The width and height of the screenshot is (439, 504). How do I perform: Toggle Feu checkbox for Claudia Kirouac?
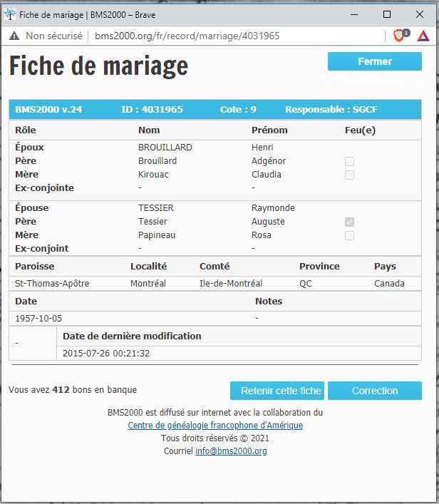click(x=349, y=175)
